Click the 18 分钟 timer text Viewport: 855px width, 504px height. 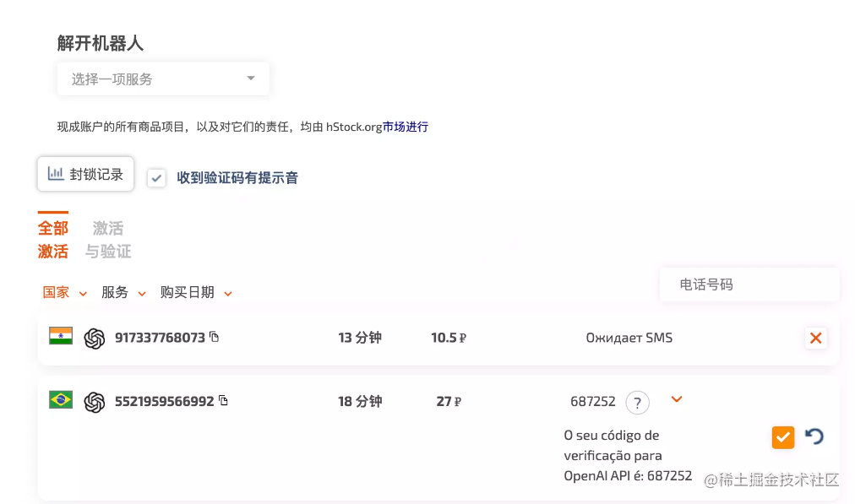(360, 402)
